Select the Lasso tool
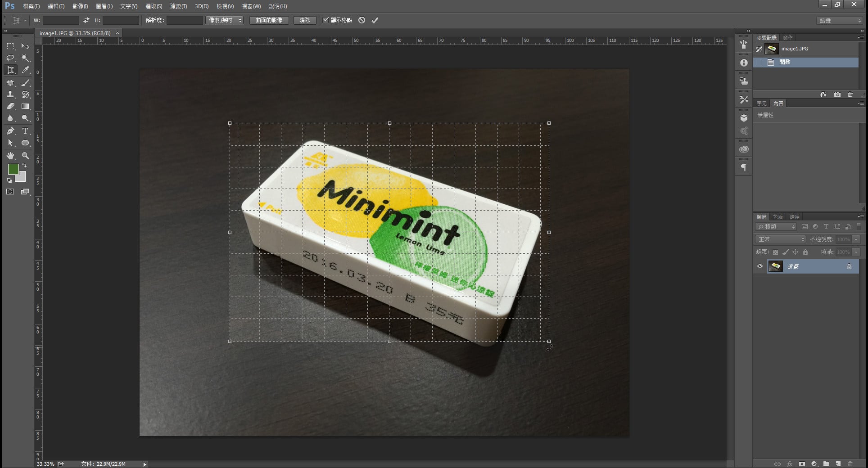The width and height of the screenshot is (868, 468). (x=10, y=58)
